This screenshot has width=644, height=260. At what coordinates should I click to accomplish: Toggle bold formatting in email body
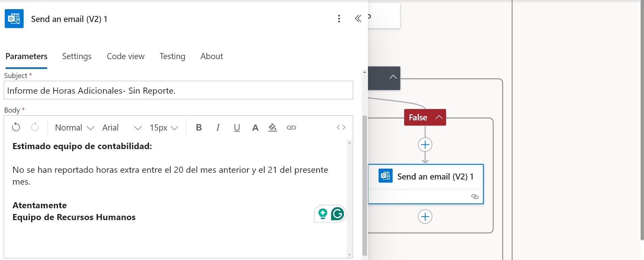pyautogui.click(x=199, y=127)
